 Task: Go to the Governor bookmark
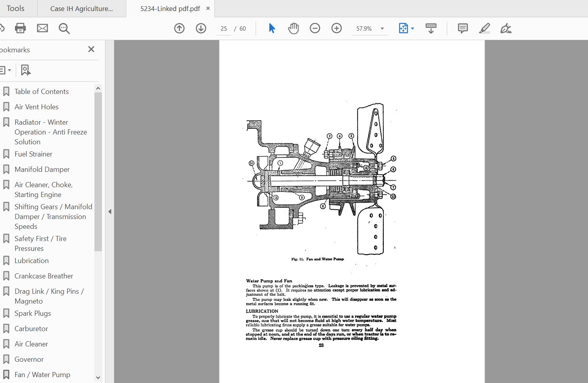tap(29, 359)
